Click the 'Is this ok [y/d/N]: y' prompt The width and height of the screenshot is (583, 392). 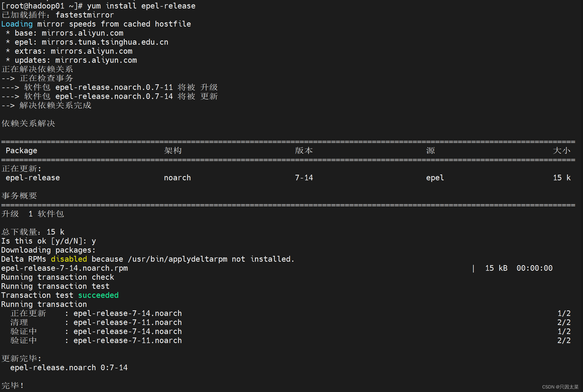coord(49,241)
